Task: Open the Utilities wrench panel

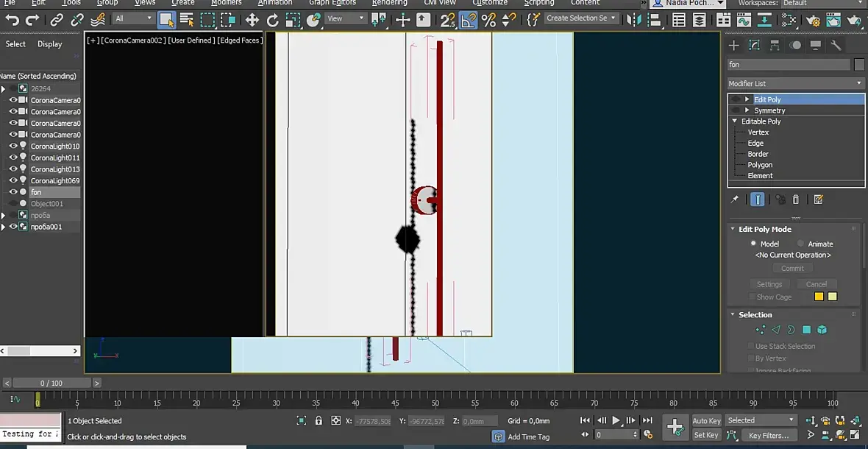Action: click(836, 46)
